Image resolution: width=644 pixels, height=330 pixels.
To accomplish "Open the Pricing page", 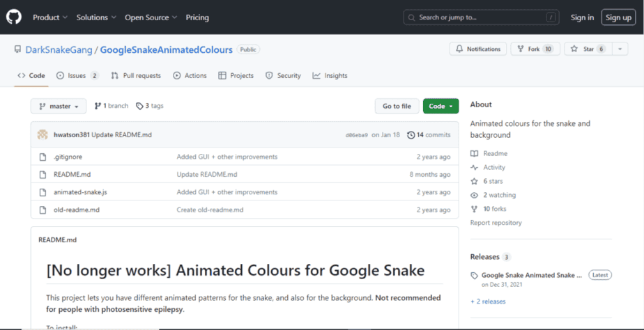I will [197, 17].
